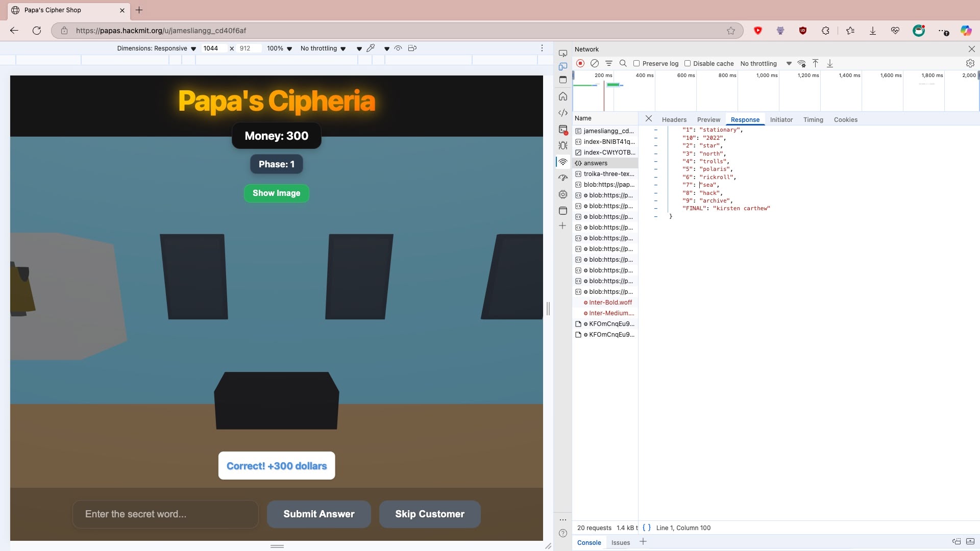980x551 pixels.
Task: Click the height field showing 912
Action: click(x=249, y=48)
